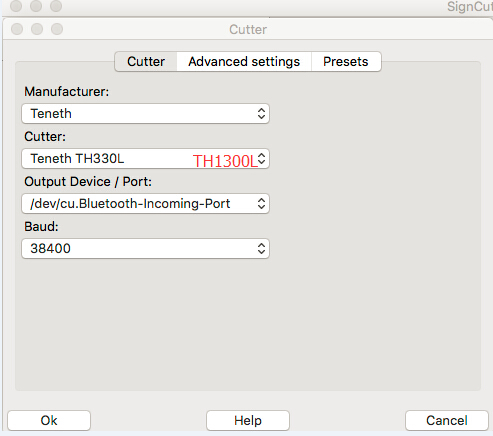493x436 pixels.
Task: Click the Cutter dialog's zoom window control
Action: [57, 29]
